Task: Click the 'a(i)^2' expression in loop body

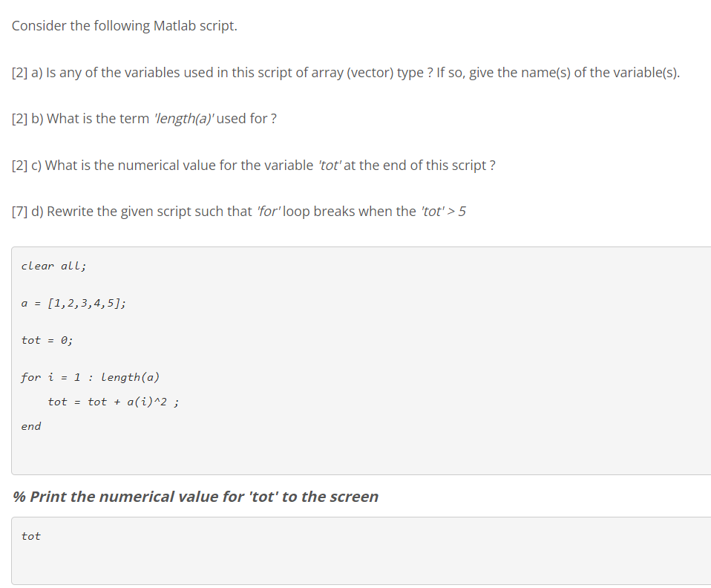Action: point(147,402)
